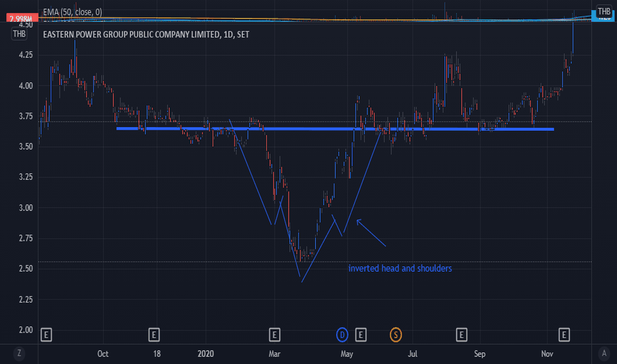Click the earnings marker after Nov
Screen dimensions: 617x364
[564, 335]
